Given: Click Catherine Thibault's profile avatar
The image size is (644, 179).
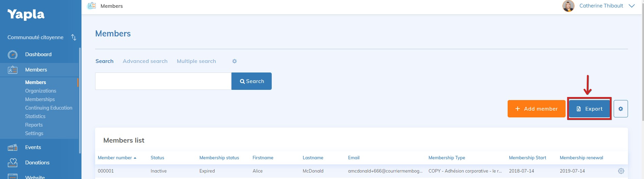Looking at the screenshot, I should [568, 6].
